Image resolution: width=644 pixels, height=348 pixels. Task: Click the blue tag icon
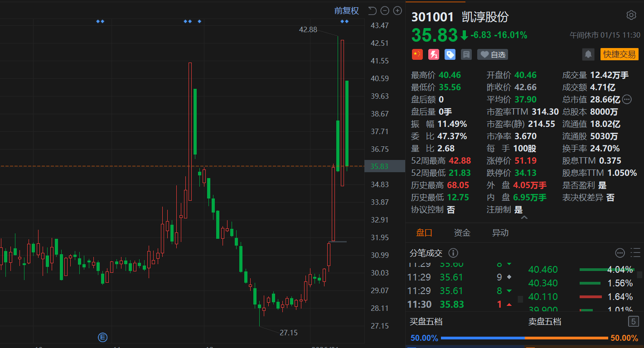[x=450, y=54]
